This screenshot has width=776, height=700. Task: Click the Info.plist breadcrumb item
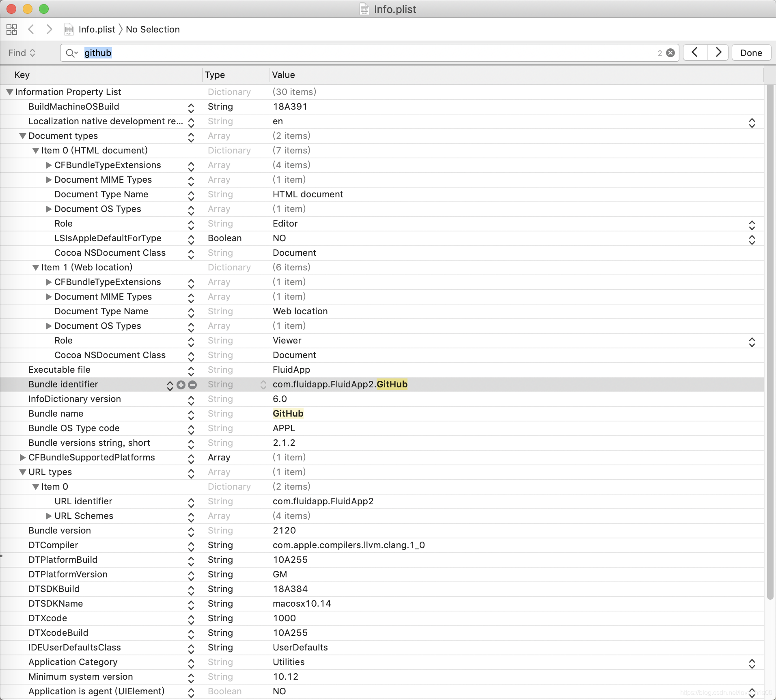click(x=97, y=29)
